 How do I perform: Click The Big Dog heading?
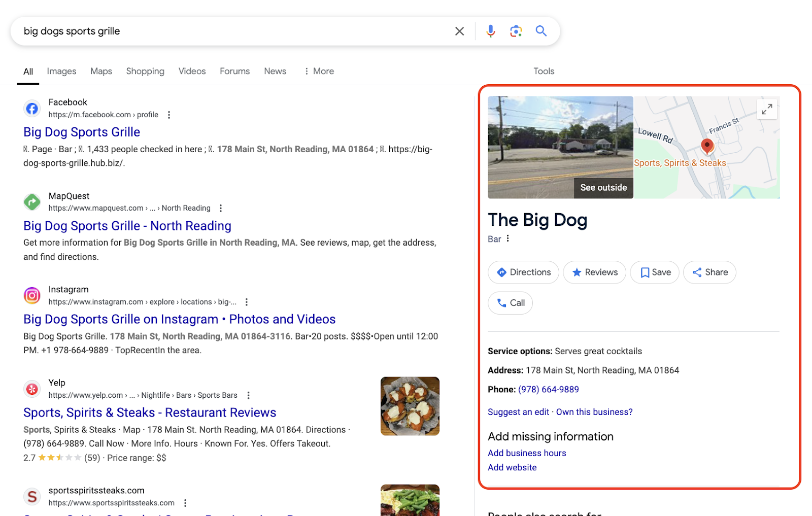[537, 220]
